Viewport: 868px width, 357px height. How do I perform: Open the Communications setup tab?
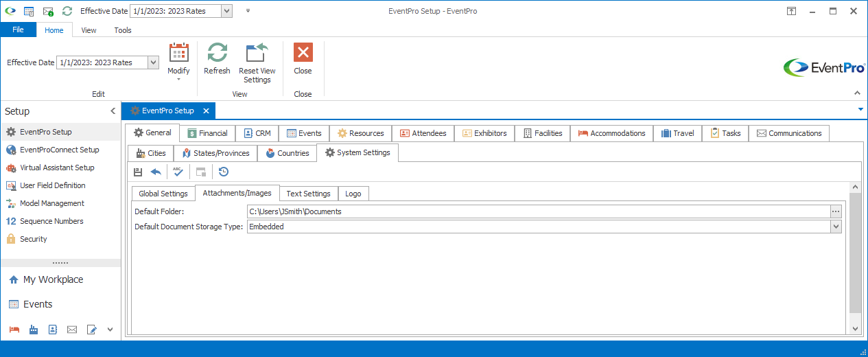tap(789, 133)
